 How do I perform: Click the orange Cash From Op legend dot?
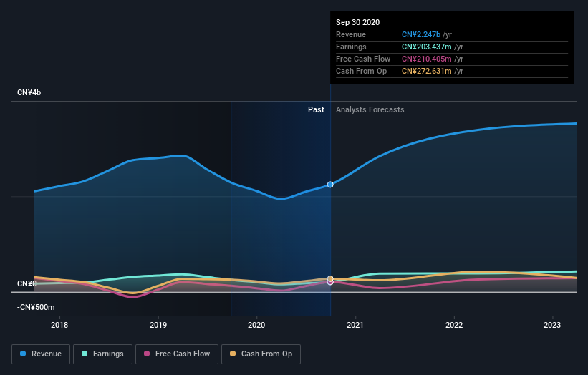point(233,354)
